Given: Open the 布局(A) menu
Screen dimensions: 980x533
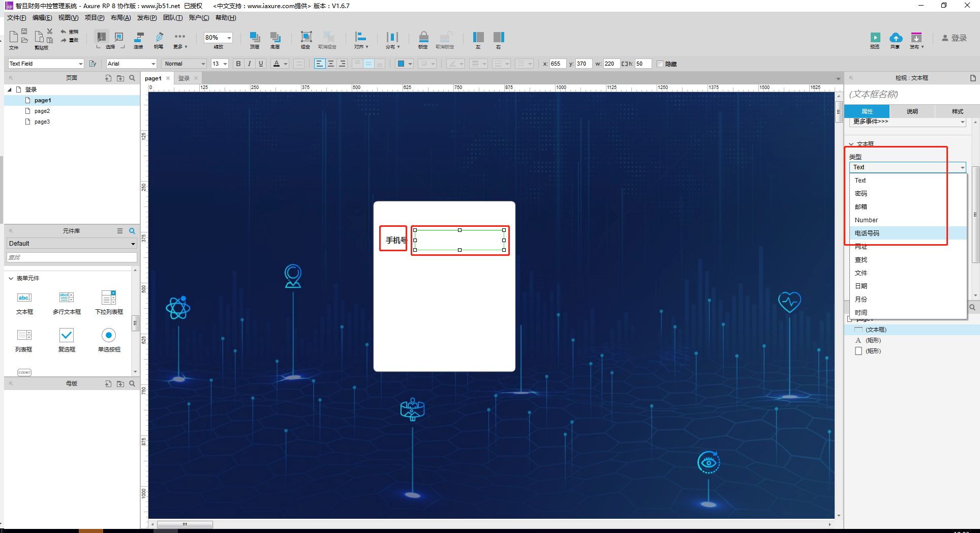Looking at the screenshot, I should point(120,18).
